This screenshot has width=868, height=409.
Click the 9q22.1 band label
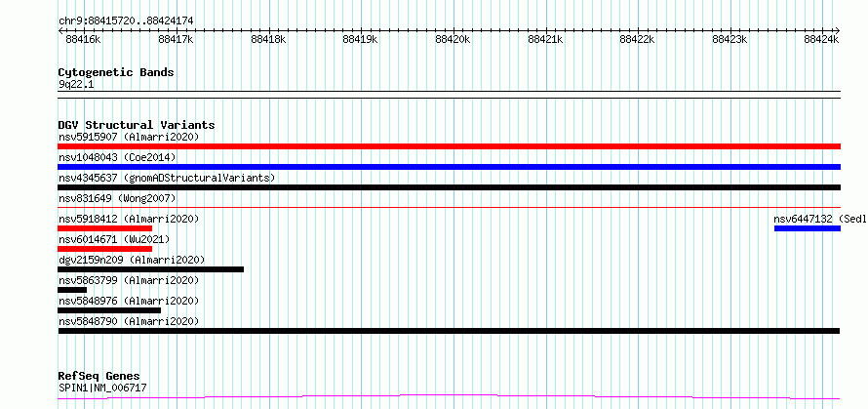[75, 84]
